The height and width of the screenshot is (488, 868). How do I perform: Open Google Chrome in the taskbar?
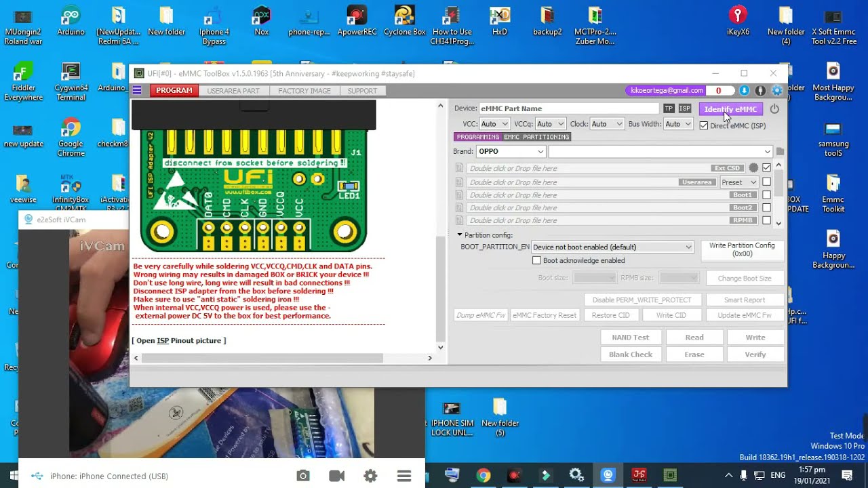pyautogui.click(x=483, y=475)
